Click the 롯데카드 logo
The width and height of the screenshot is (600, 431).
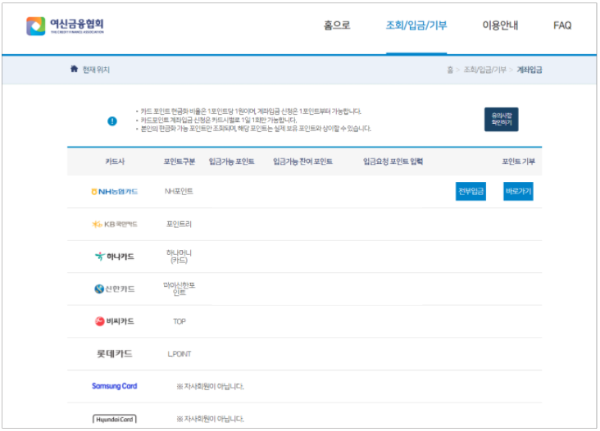(x=114, y=353)
